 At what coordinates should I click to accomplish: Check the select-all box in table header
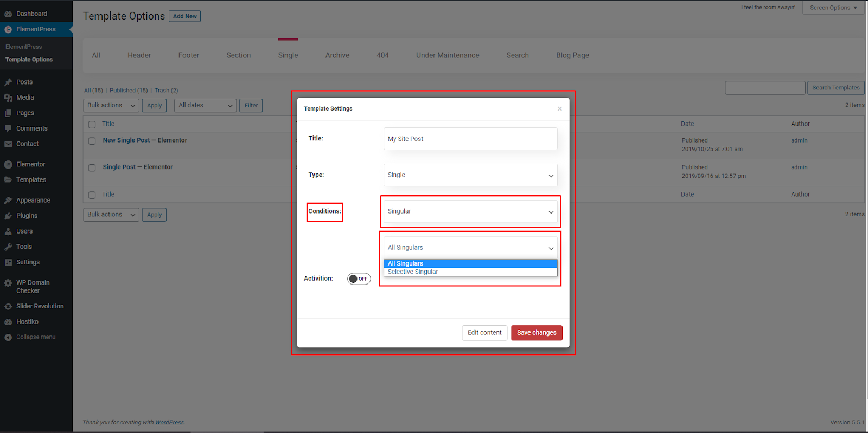pos(92,124)
